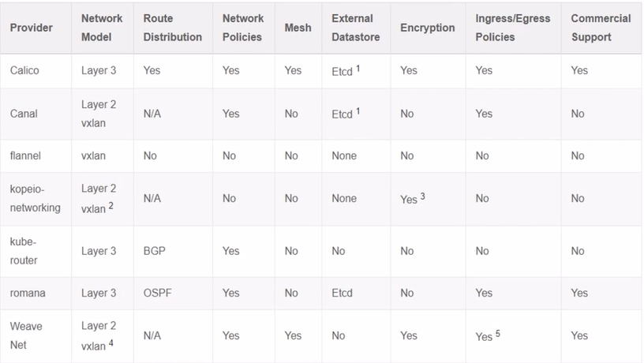Click footnote 2 by kopeio vxlan
Image resolution: width=644 pixels, height=363 pixels.
click(x=111, y=205)
